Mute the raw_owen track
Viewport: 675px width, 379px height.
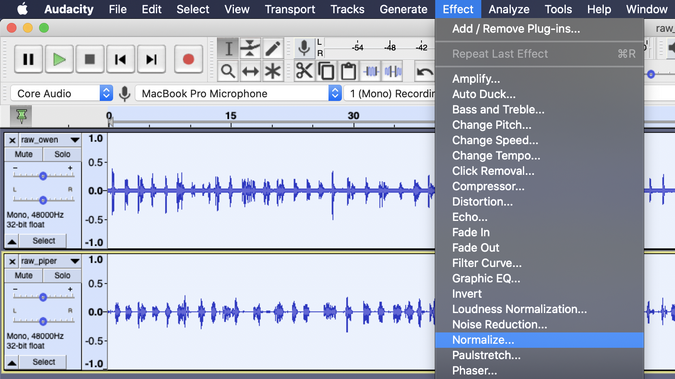pos(24,154)
